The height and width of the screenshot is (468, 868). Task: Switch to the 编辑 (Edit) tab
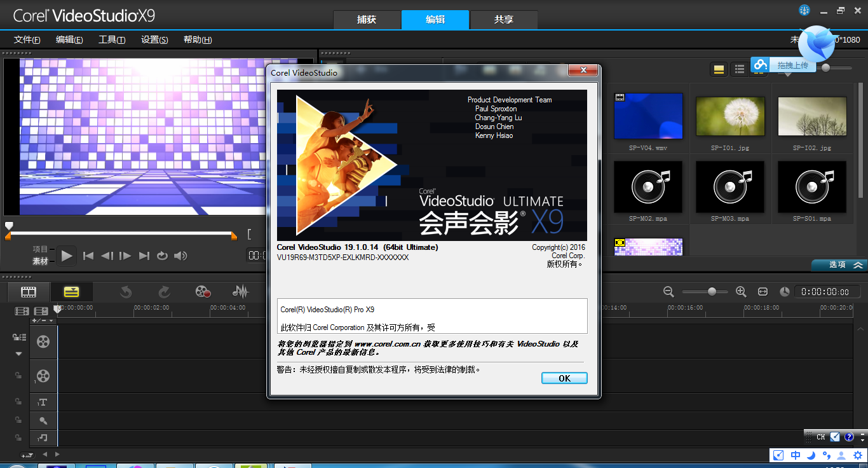(x=435, y=20)
